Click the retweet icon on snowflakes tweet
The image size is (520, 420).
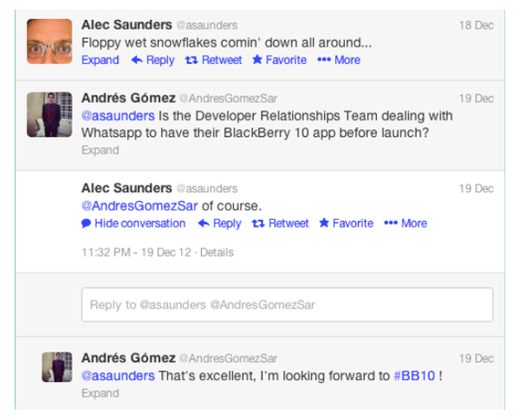(192, 60)
